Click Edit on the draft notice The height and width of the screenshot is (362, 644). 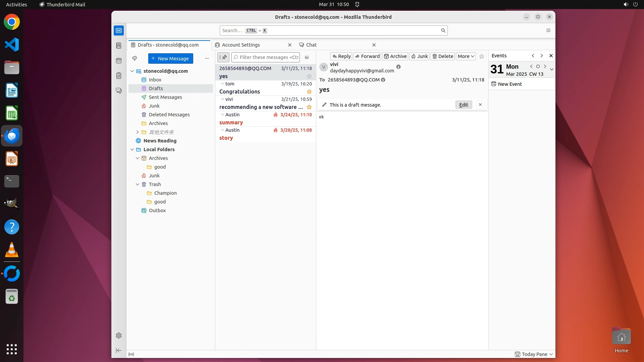[x=464, y=105]
